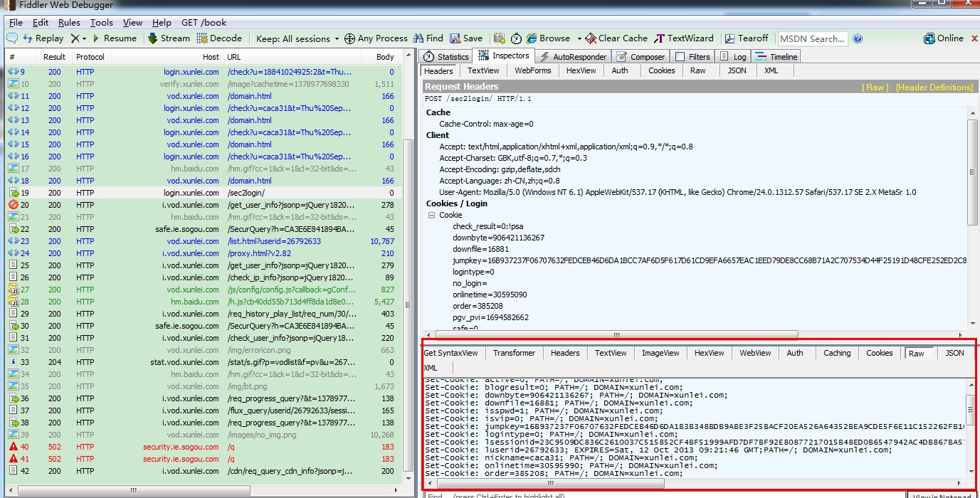Click the image icon on session 39
This screenshot has width=980, height=498.
point(14,435)
